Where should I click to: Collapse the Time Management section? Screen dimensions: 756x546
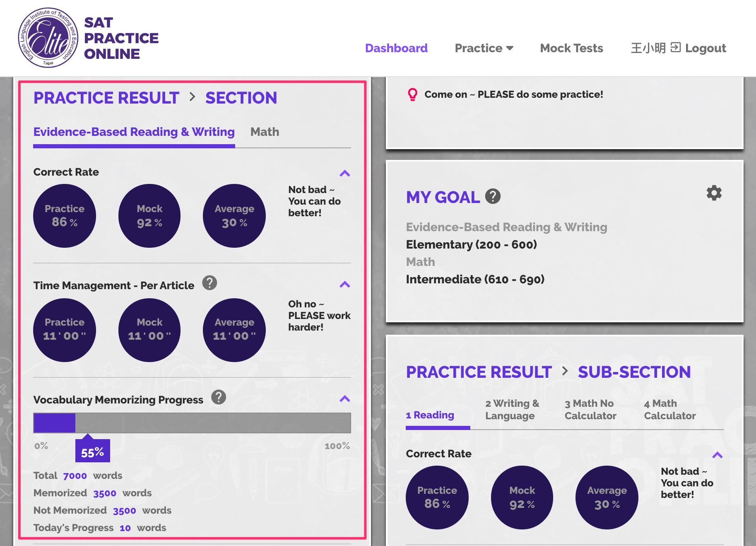tap(345, 285)
